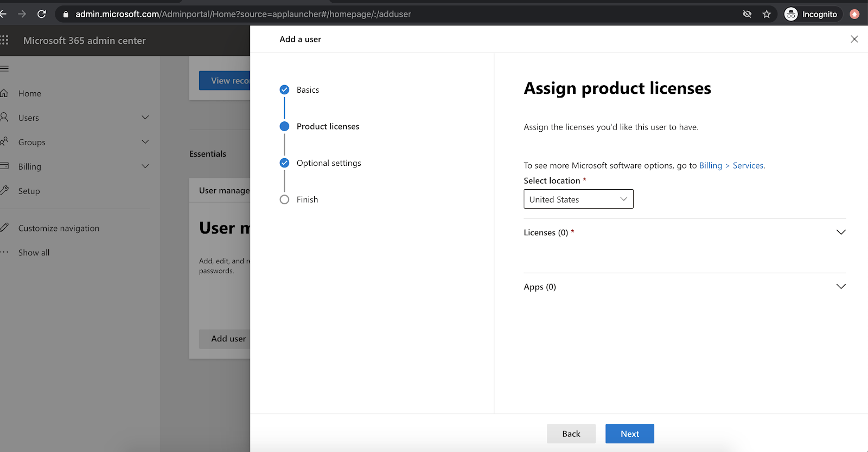
Task: Reload the page in browser
Action: (x=42, y=14)
